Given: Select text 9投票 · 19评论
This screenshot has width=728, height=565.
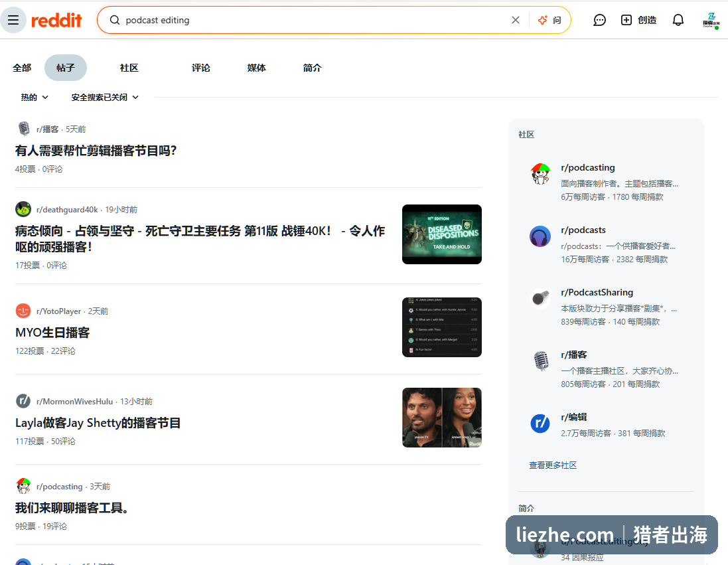Looking at the screenshot, I should (x=41, y=526).
